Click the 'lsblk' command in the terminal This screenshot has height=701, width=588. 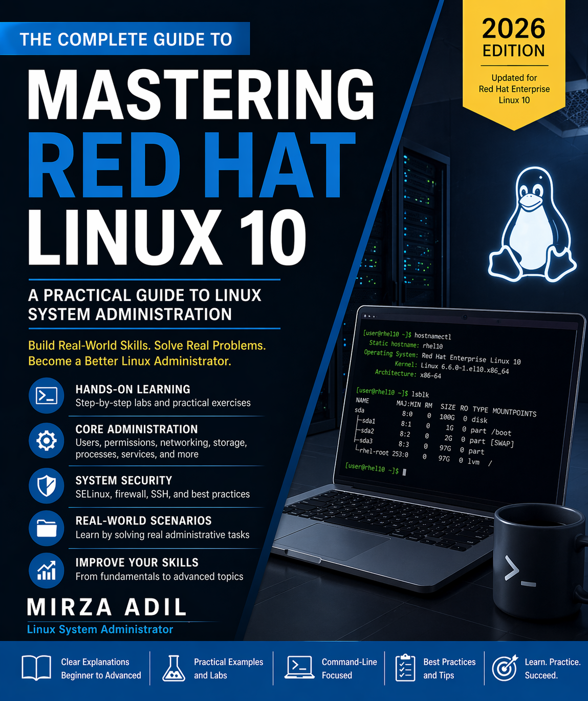[x=420, y=394]
